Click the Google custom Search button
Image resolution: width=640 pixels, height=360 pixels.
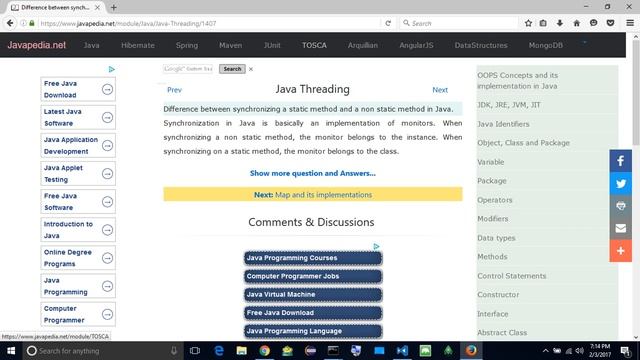coord(232,69)
